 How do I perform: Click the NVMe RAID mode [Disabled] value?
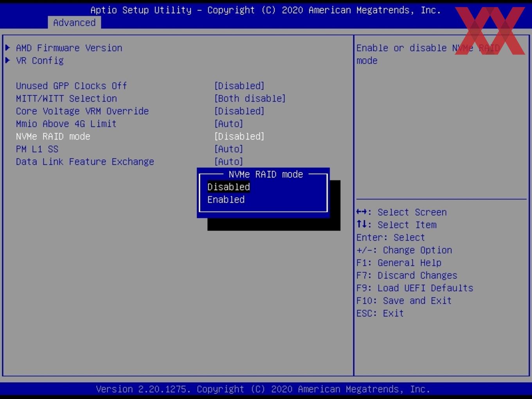tap(239, 136)
